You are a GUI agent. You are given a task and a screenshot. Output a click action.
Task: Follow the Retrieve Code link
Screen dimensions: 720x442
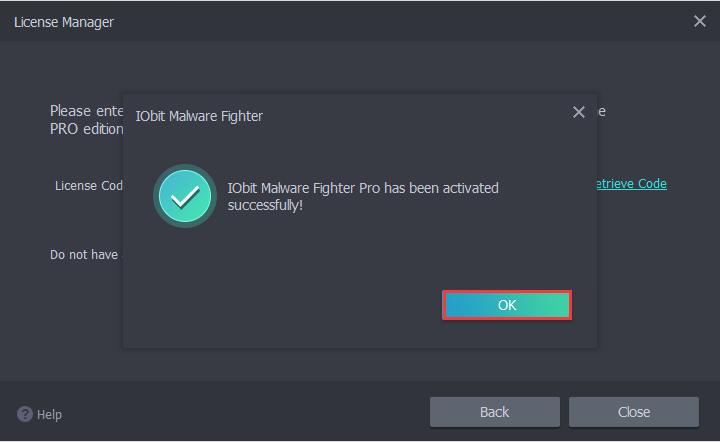click(x=631, y=184)
